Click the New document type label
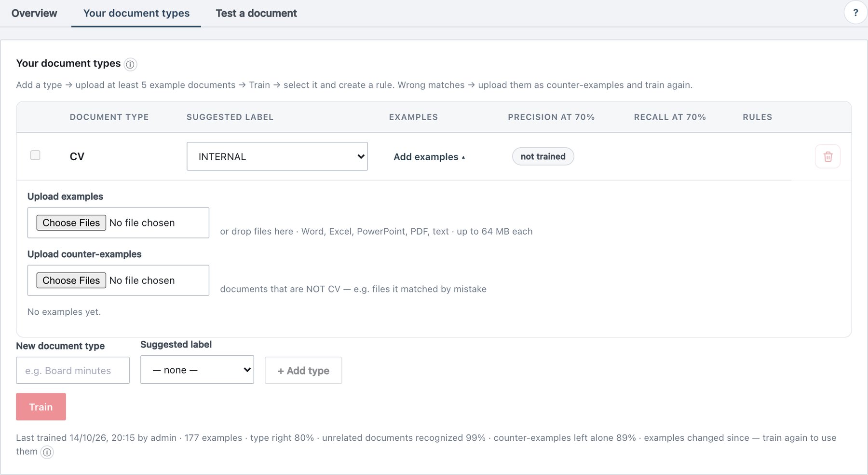The image size is (868, 475). point(60,346)
